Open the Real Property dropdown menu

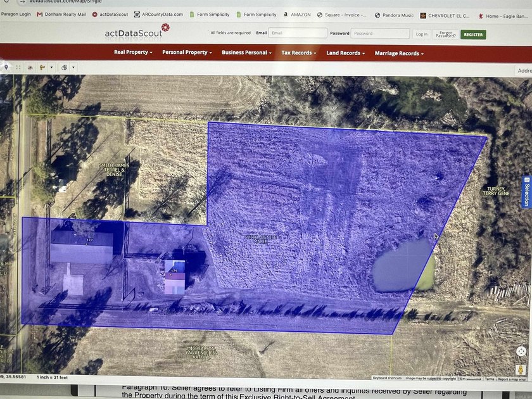133,52
